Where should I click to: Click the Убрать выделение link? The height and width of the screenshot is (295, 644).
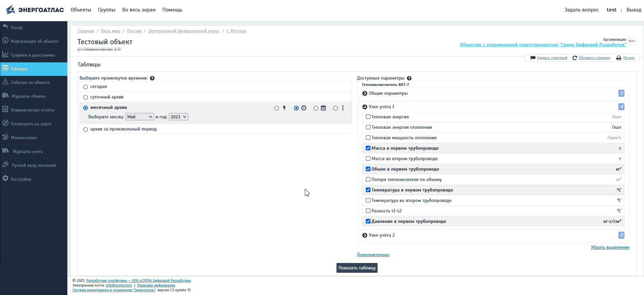click(610, 247)
